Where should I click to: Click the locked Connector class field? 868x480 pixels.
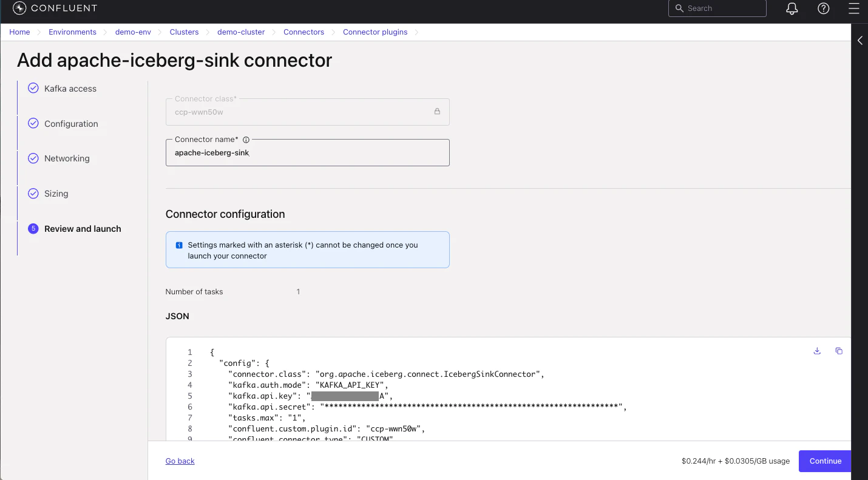(x=308, y=112)
